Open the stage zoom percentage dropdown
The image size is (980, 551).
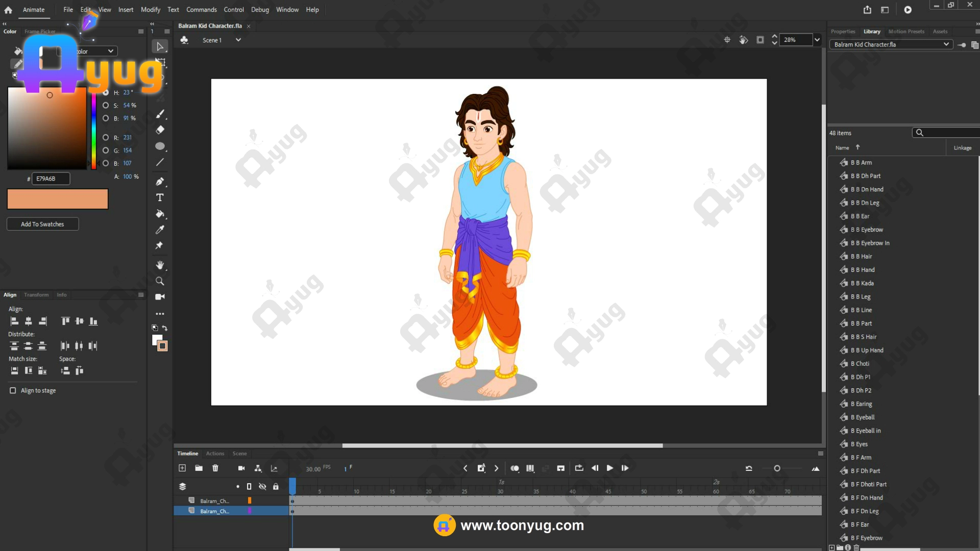[x=817, y=40]
